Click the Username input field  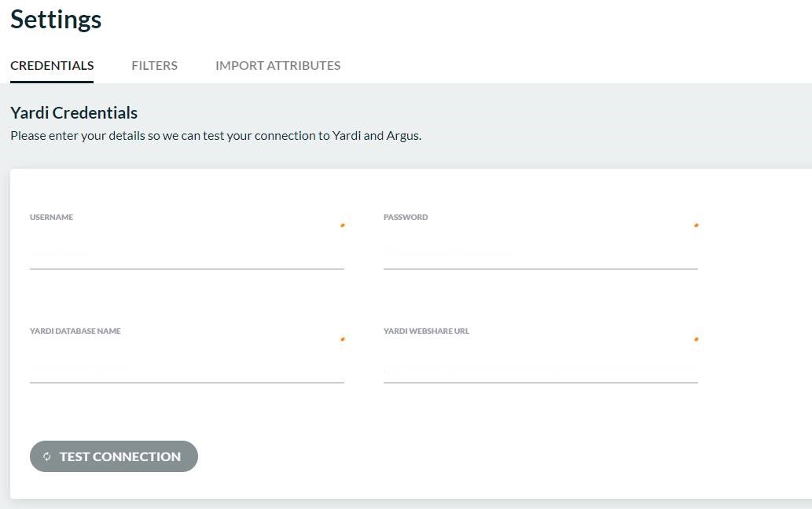(x=186, y=252)
